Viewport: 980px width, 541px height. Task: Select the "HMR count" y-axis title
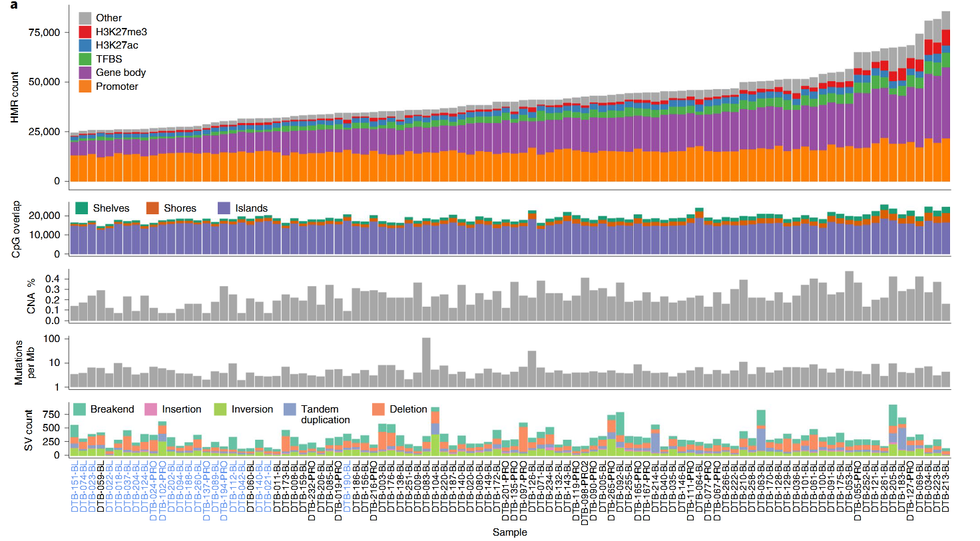(x=15, y=97)
